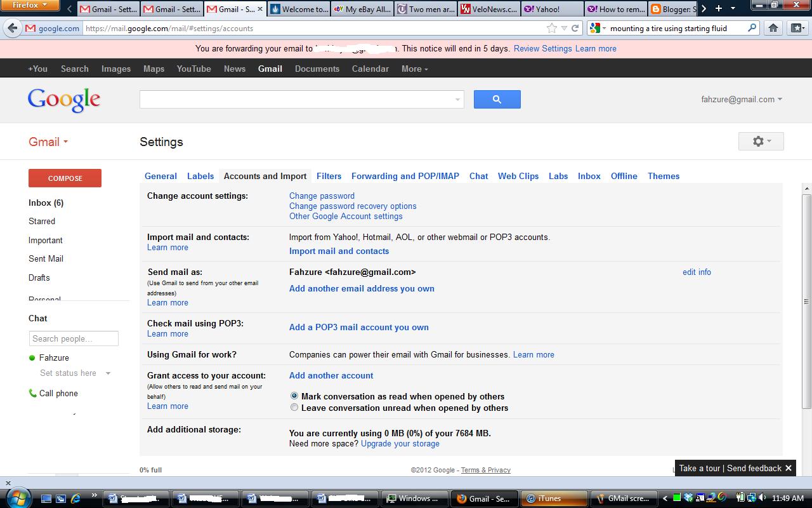Switch to the General settings tab
The width and height of the screenshot is (812, 508).
click(x=160, y=176)
